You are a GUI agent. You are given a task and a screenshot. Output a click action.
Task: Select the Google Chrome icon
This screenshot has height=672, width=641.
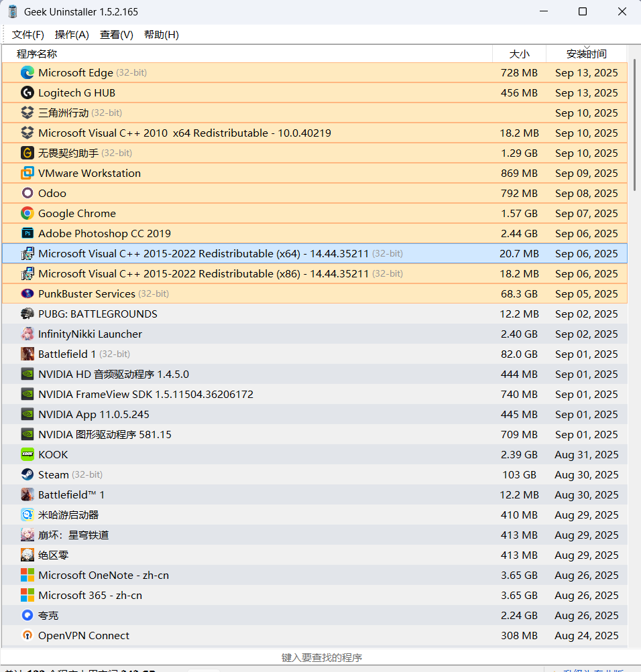pyautogui.click(x=27, y=213)
